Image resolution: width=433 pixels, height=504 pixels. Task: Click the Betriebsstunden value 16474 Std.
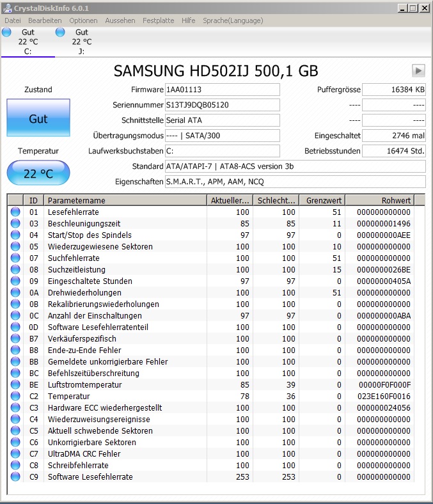(394, 151)
